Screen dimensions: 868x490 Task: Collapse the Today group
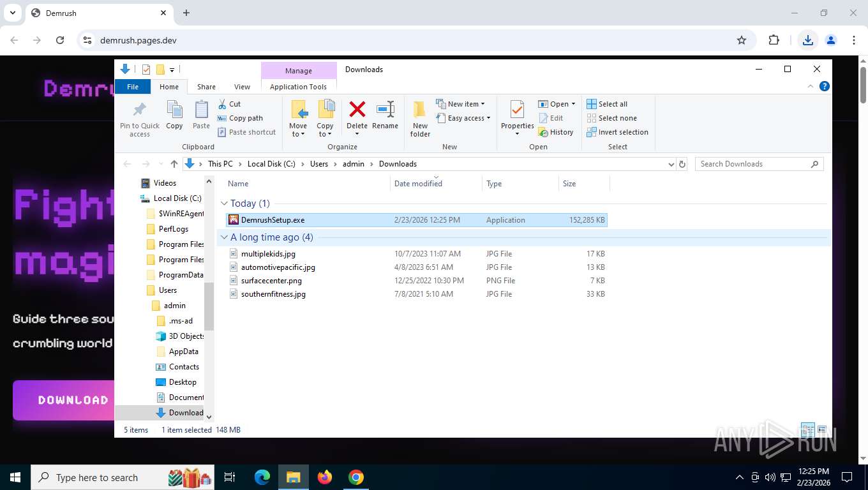click(224, 204)
